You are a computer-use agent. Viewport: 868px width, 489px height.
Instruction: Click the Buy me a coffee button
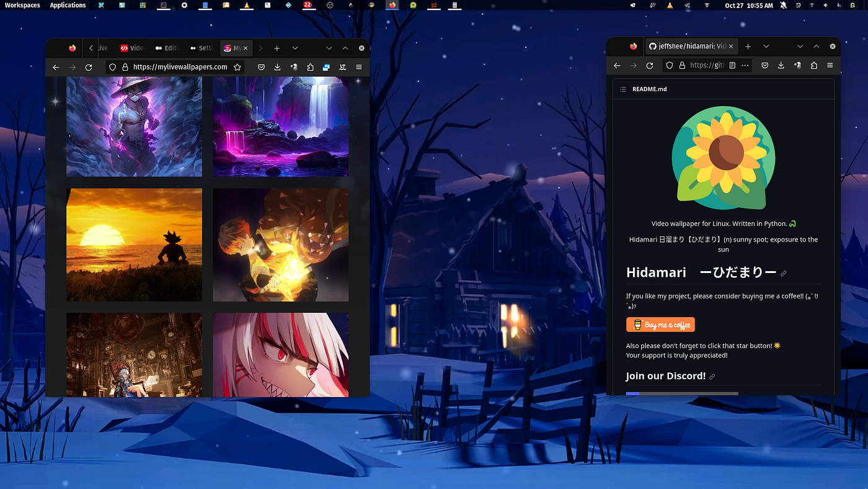[660, 324]
